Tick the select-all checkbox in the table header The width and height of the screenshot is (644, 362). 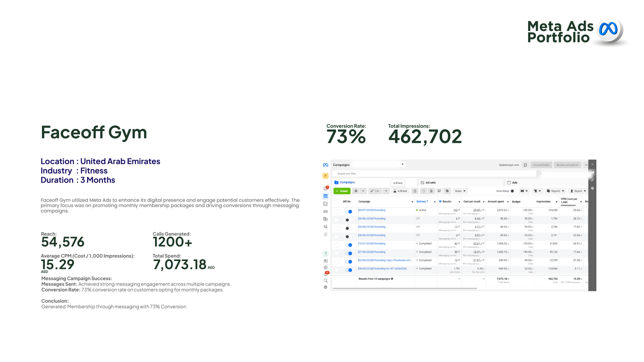(336, 202)
